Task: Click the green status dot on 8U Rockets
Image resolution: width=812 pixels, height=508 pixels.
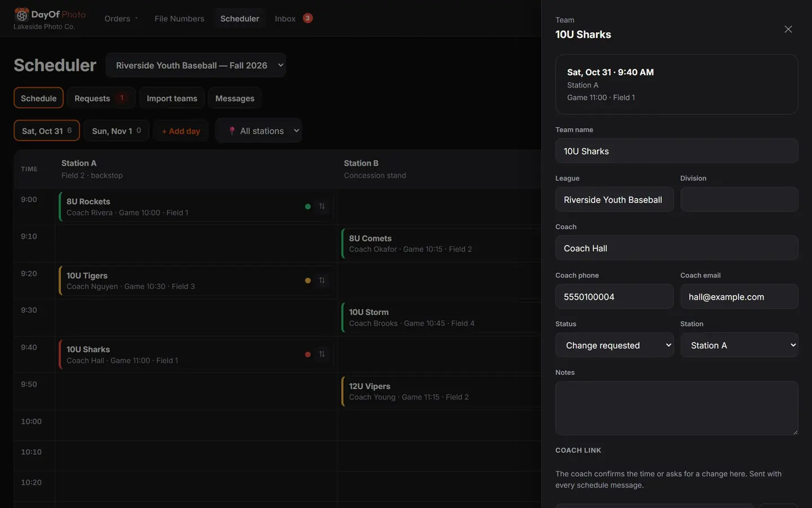Action: 308,207
